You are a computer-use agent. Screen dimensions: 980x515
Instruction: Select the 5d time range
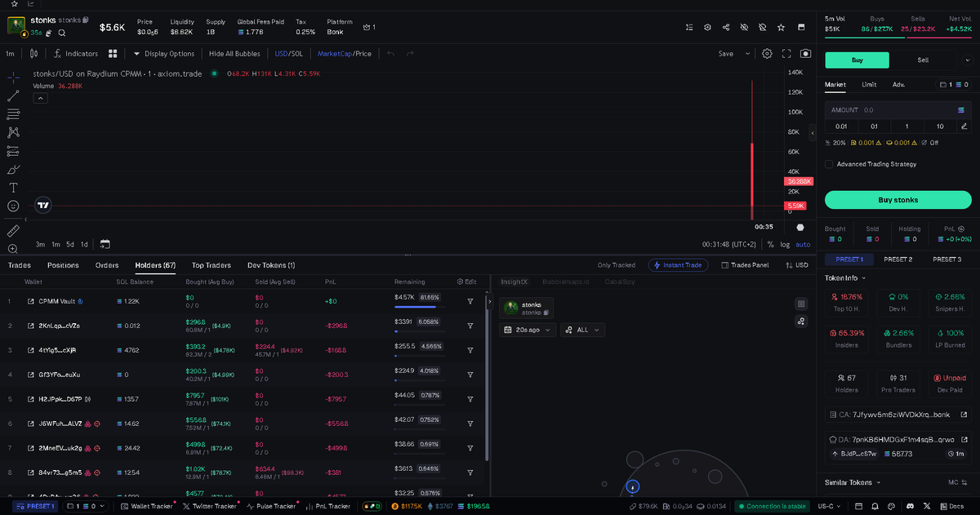(70, 244)
